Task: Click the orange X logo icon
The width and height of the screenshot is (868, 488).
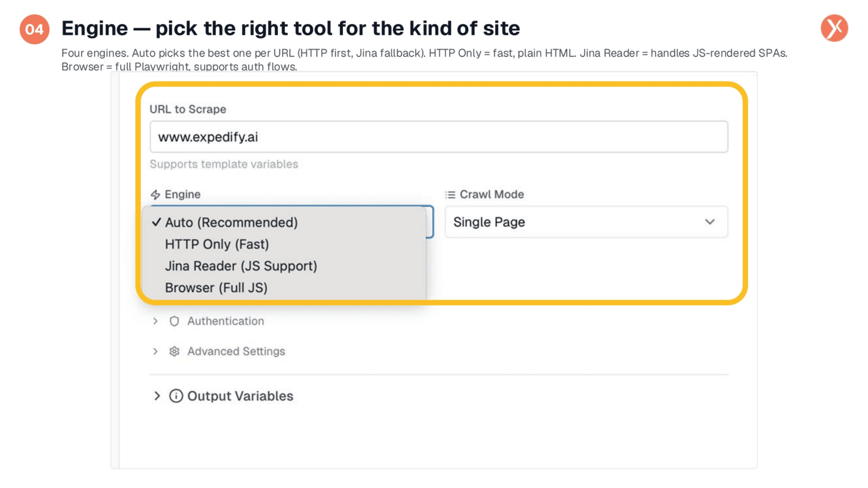Action: (x=834, y=28)
